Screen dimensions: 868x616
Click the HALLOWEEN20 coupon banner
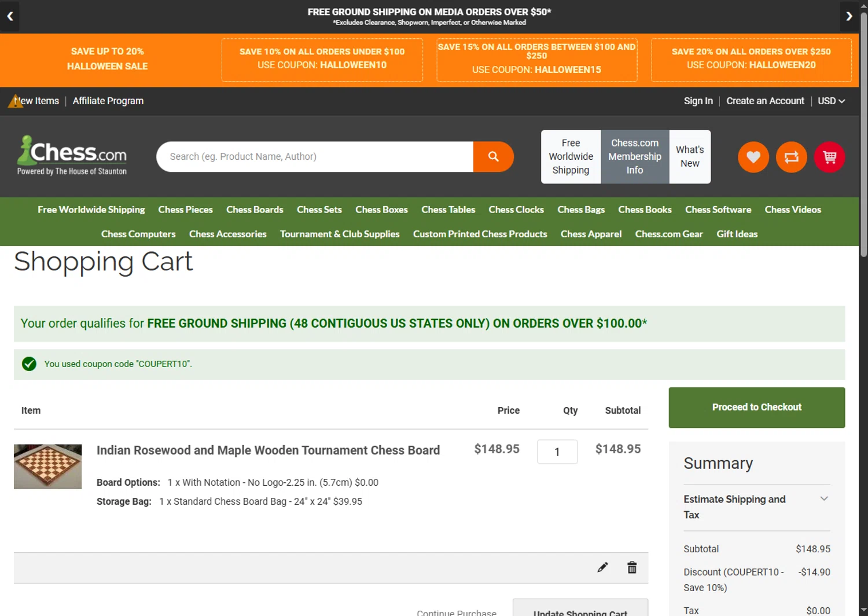pyautogui.click(x=751, y=60)
